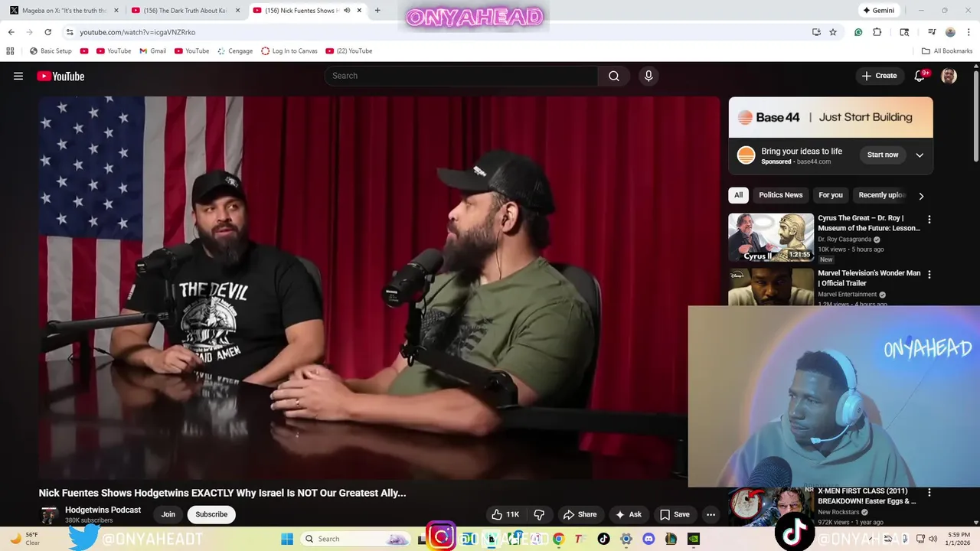Save the video to a playlist
980x551 pixels.
[x=675, y=514]
